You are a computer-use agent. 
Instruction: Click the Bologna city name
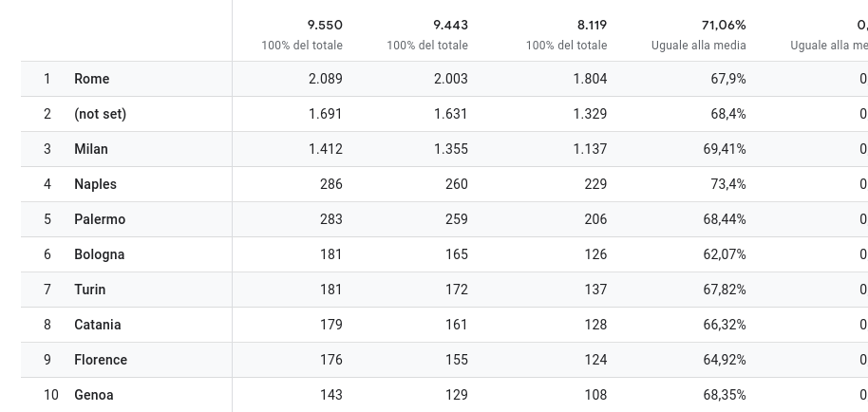99,254
